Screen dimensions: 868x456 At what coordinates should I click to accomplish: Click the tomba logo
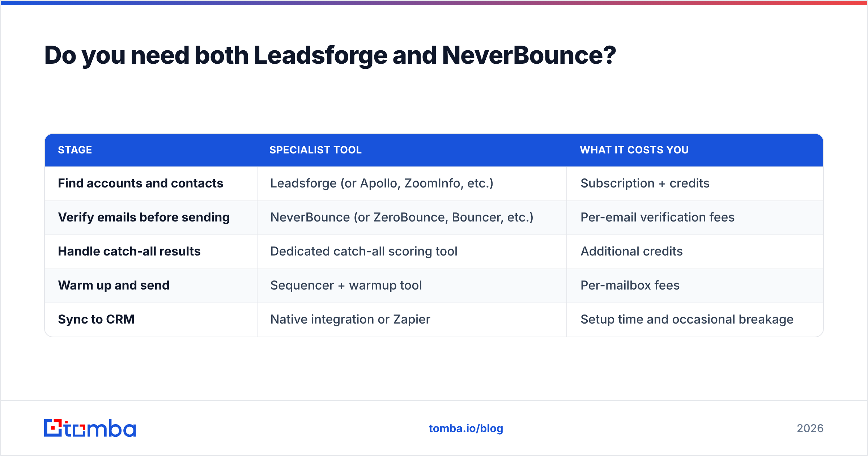point(90,428)
